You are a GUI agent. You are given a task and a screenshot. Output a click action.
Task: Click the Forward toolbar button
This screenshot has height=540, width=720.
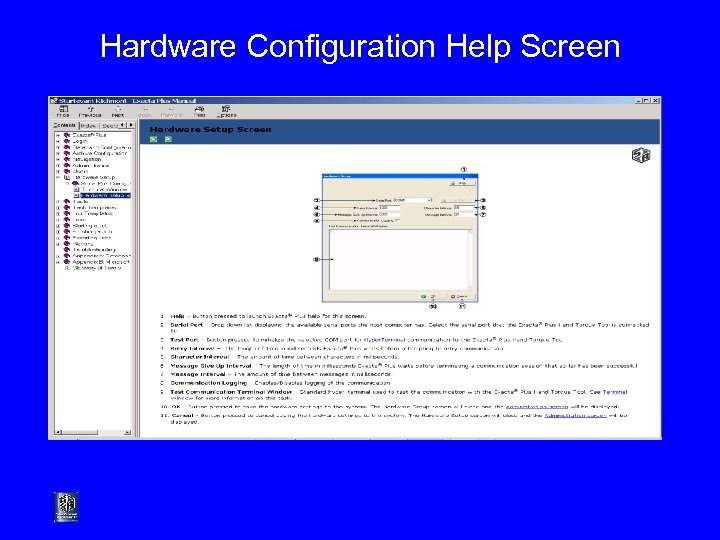171,112
